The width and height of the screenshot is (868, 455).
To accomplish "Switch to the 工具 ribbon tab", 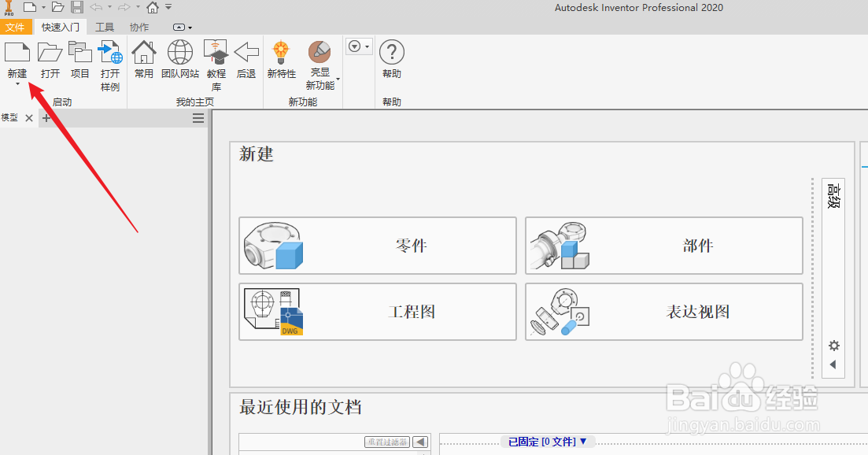I will click(x=104, y=27).
